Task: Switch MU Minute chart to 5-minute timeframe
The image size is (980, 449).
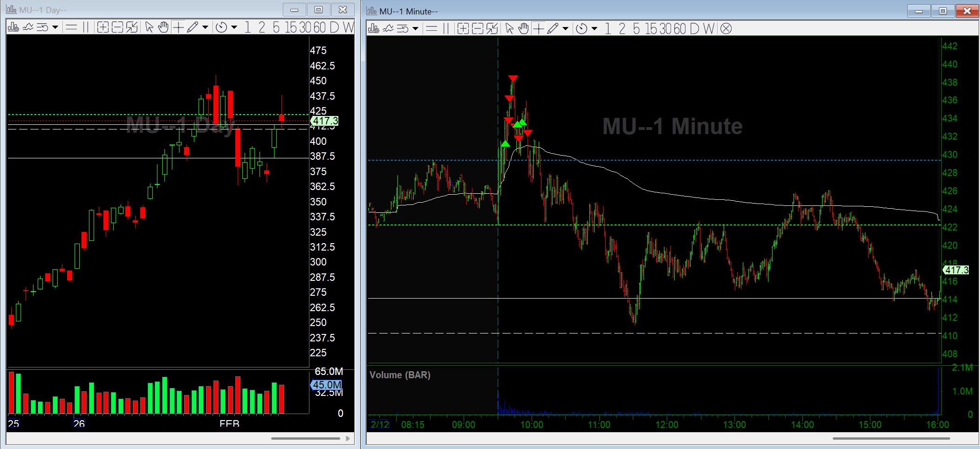Action: tap(637, 29)
